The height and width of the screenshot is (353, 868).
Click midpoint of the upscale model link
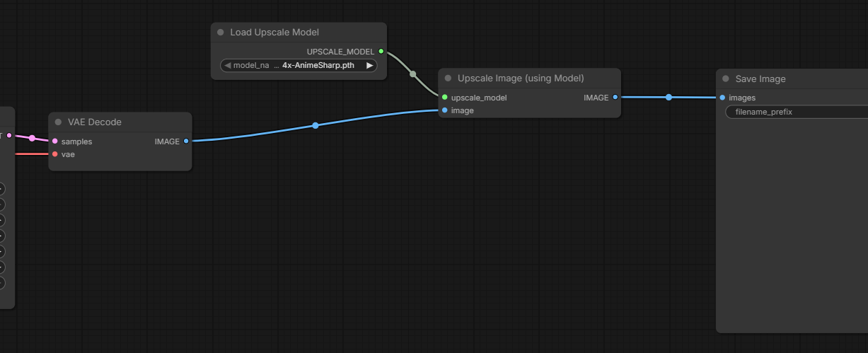tap(413, 74)
